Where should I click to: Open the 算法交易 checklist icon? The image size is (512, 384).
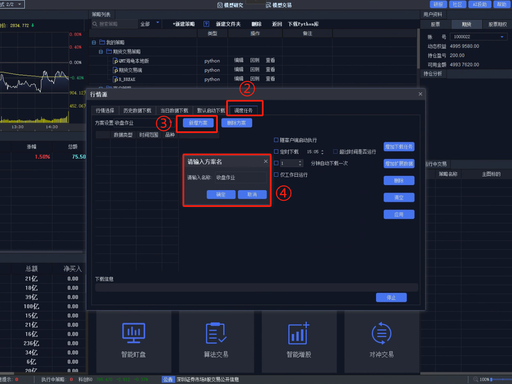pyautogui.click(x=216, y=333)
